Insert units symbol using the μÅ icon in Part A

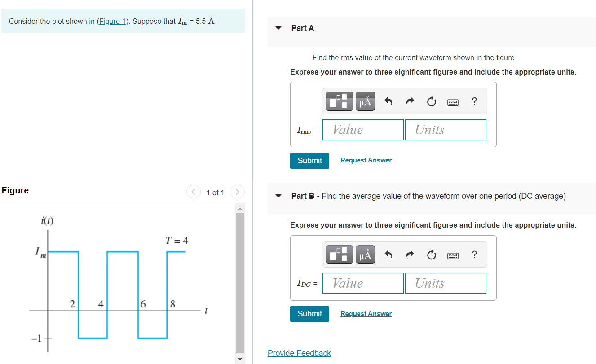365,101
